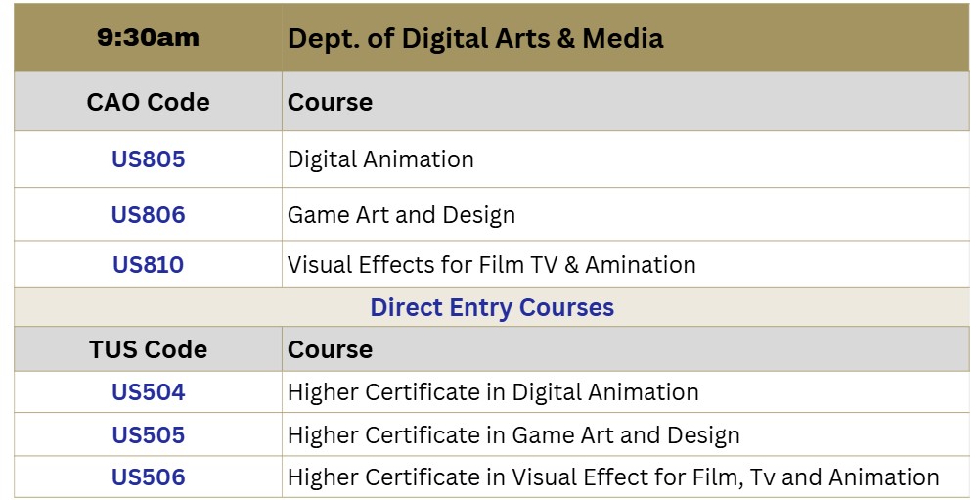This screenshot has width=980, height=500.
Task: Select Higher Certificate in Digital Animation
Action: [493, 392]
